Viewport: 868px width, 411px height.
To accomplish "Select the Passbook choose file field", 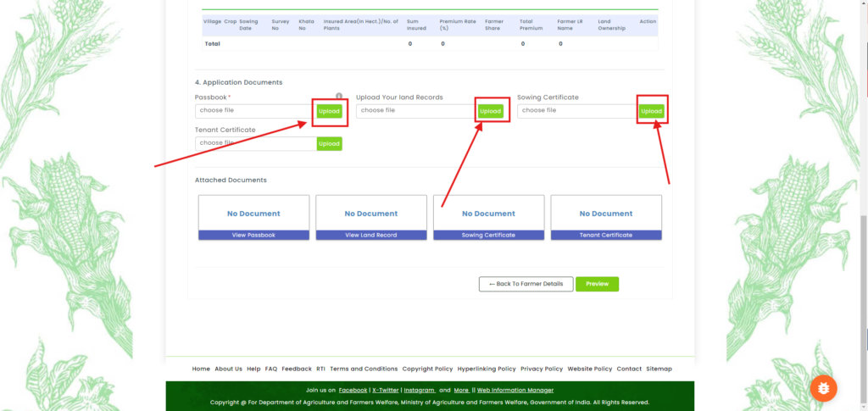I will (255, 111).
